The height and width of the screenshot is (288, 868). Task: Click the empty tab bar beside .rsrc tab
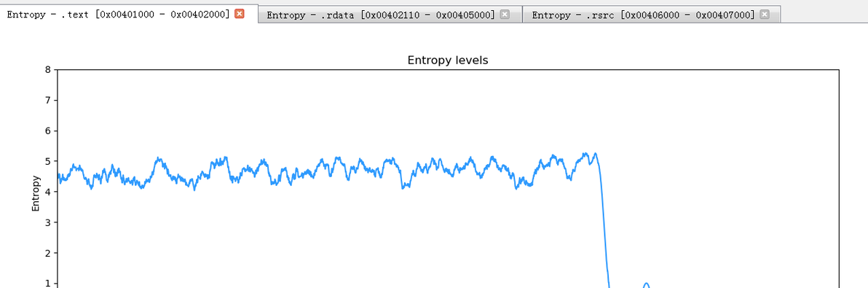824,15
